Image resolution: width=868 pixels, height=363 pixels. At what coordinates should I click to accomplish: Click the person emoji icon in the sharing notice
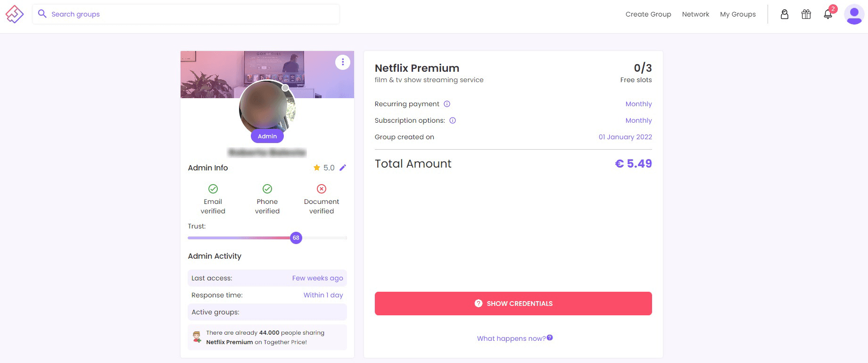click(197, 337)
